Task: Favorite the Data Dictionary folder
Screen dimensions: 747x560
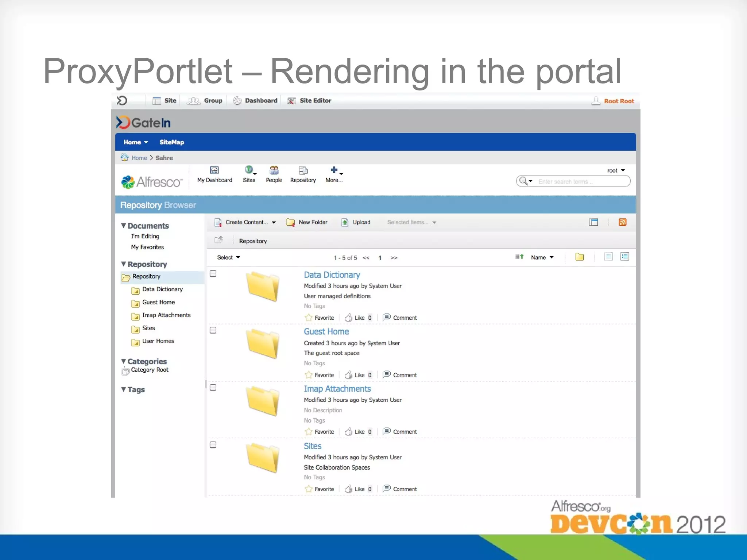Action: click(320, 318)
